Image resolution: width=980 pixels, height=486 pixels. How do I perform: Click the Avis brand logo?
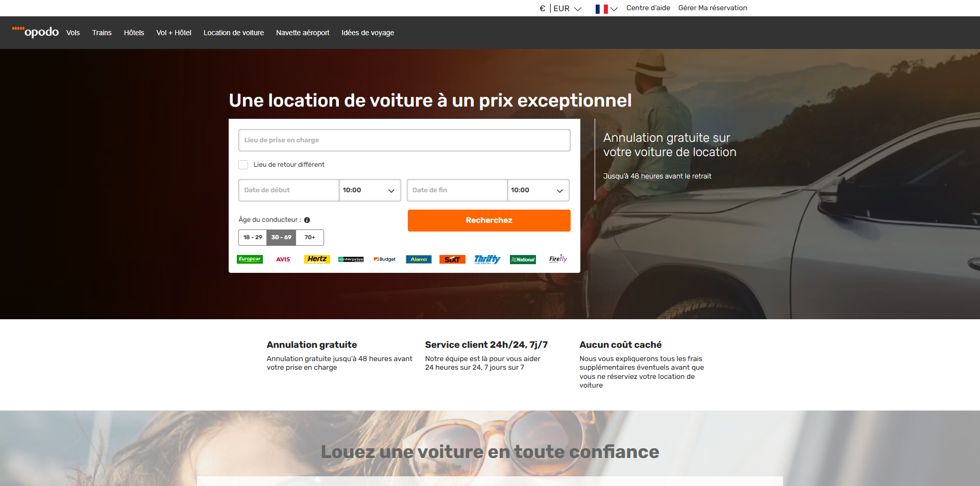coord(283,259)
